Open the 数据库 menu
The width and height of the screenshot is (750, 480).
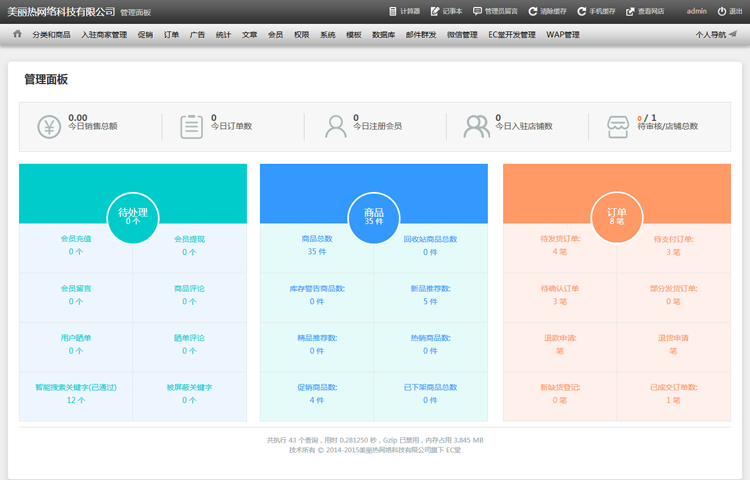click(x=384, y=34)
